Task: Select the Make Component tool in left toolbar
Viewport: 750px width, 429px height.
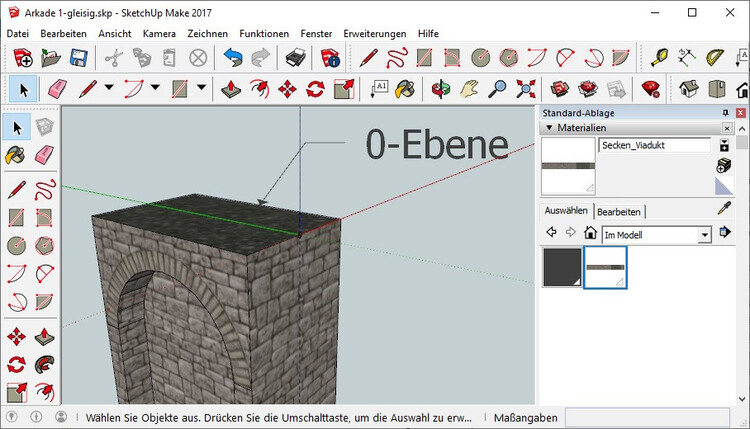Action: tap(44, 127)
